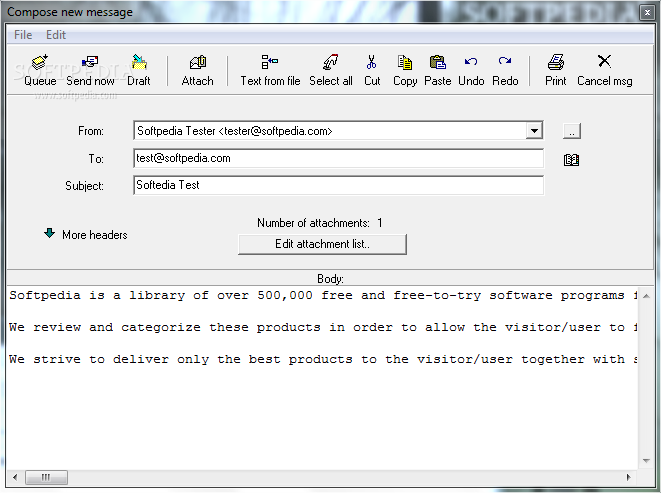Image resolution: width=661 pixels, height=493 pixels.
Task: Expand More headers green arrow
Action: click(49, 233)
